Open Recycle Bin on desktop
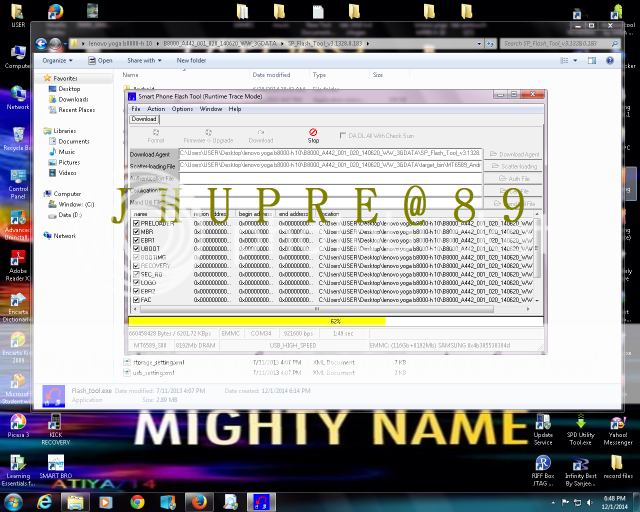 18,135
